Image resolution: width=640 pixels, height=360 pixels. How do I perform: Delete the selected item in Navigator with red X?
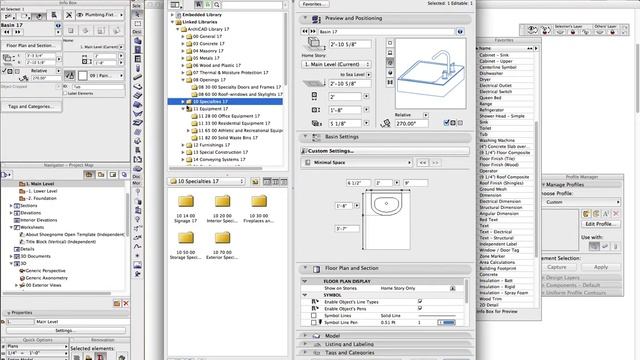click(x=126, y=303)
